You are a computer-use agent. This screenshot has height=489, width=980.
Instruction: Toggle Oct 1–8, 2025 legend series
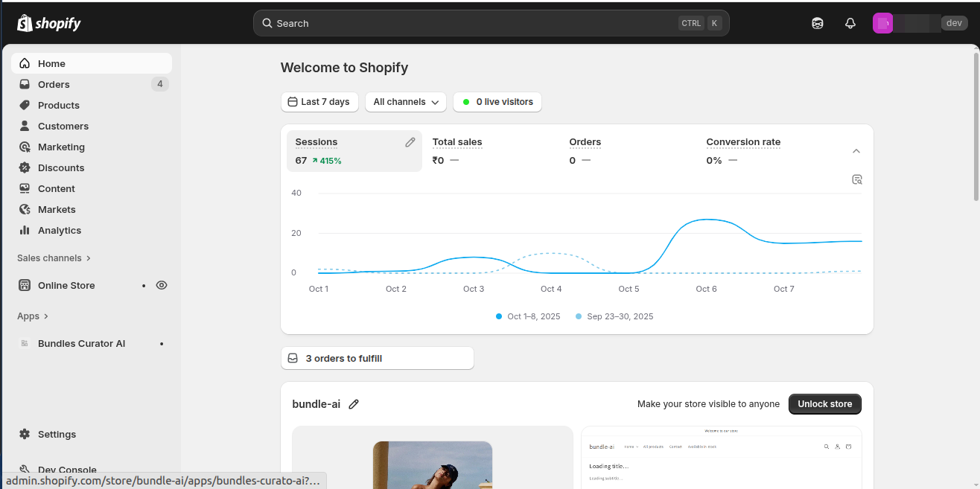528,316
